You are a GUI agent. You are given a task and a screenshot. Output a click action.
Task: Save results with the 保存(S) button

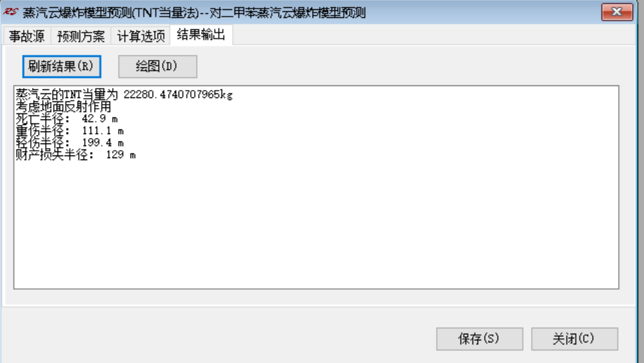tap(479, 339)
